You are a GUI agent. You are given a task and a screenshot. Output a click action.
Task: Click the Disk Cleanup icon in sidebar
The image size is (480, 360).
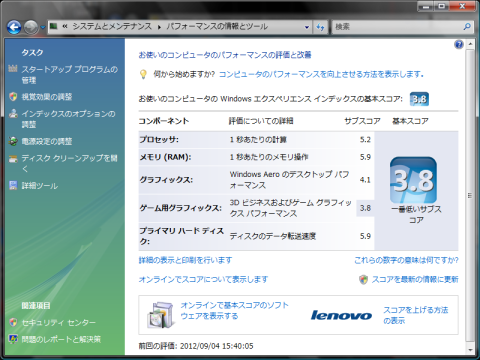13,159
